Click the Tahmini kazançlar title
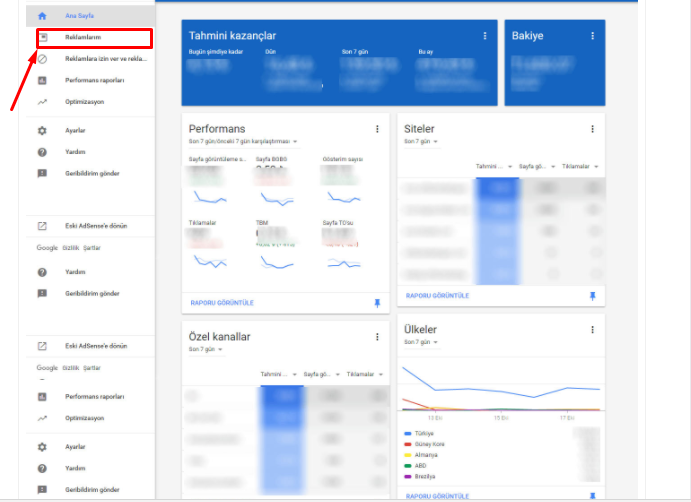The image size is (691, 502). (x=232, y=36)
